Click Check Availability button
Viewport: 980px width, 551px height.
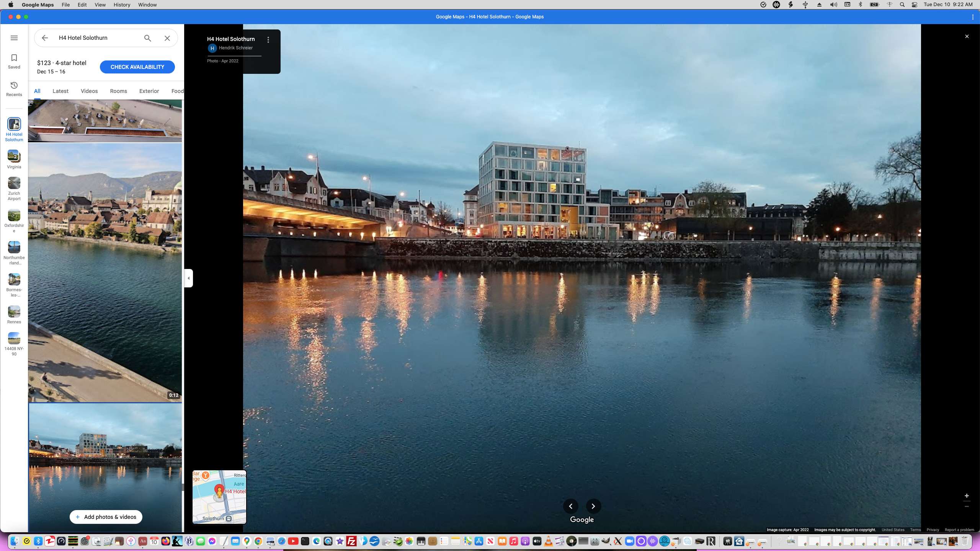[x=137, y=67]
